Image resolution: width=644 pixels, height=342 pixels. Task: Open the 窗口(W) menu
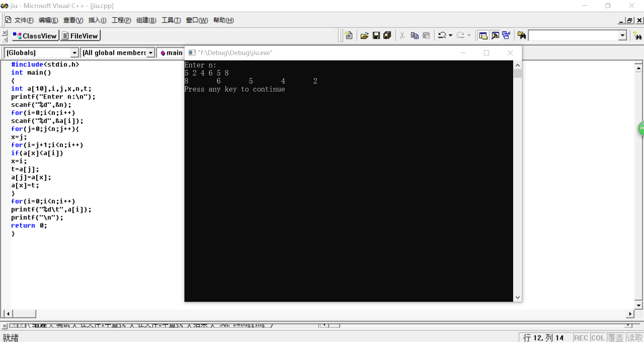pyautogui.click(x=197, y=20)
